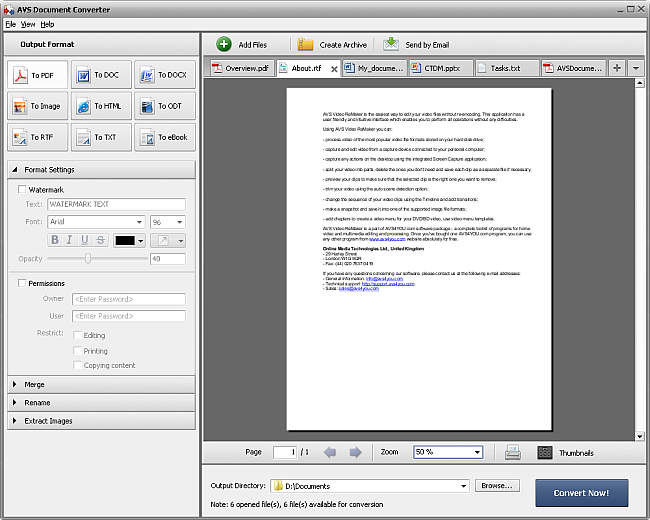Click the preview scrollbar down arrow
This screenshot has width=650, height=520.
[x=640, y=436]
